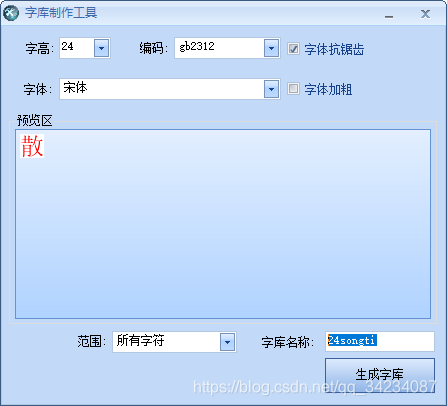The image size is (447, 406).
Task: Click the 字体抗锯齿 label text
Action: 334,49
